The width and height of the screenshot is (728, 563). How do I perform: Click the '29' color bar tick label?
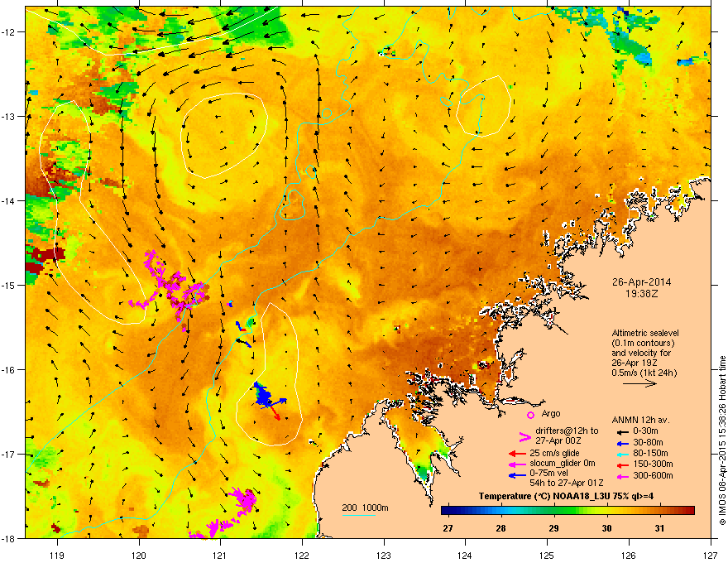coord(553,528)
